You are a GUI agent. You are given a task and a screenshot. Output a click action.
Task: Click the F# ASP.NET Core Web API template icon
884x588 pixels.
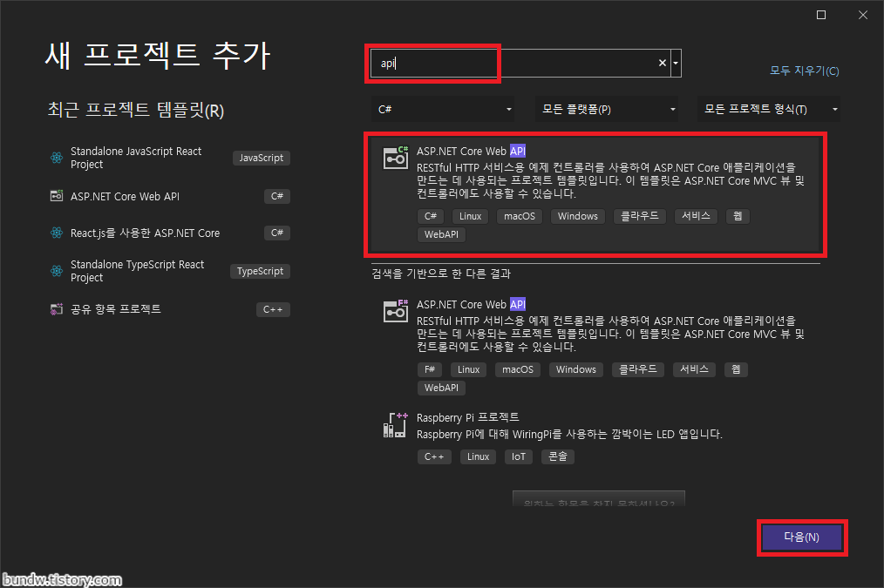point(396,312)
